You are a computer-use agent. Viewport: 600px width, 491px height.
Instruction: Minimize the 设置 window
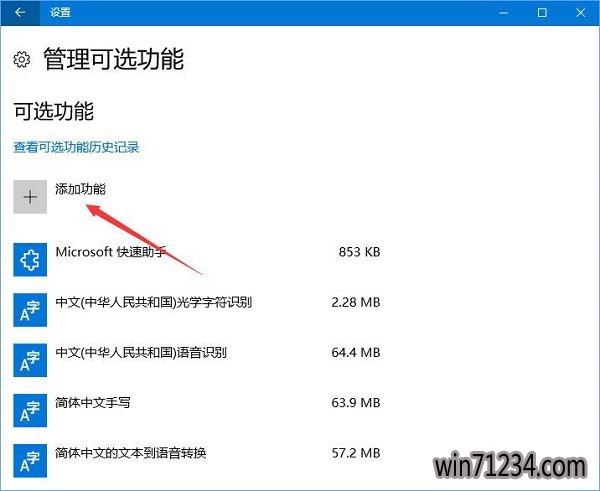(x=504, y=13)
